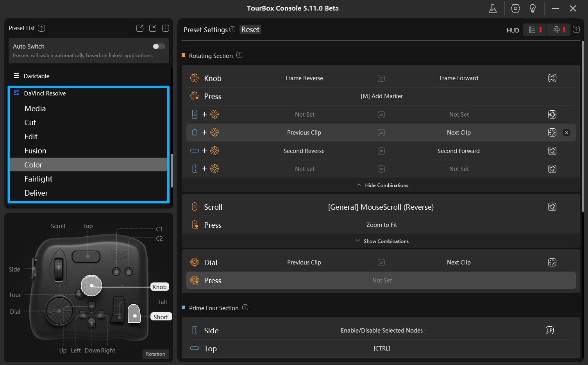Enable Auto Switch for presets
Screen dimensions: 588x365
(159, 46)
